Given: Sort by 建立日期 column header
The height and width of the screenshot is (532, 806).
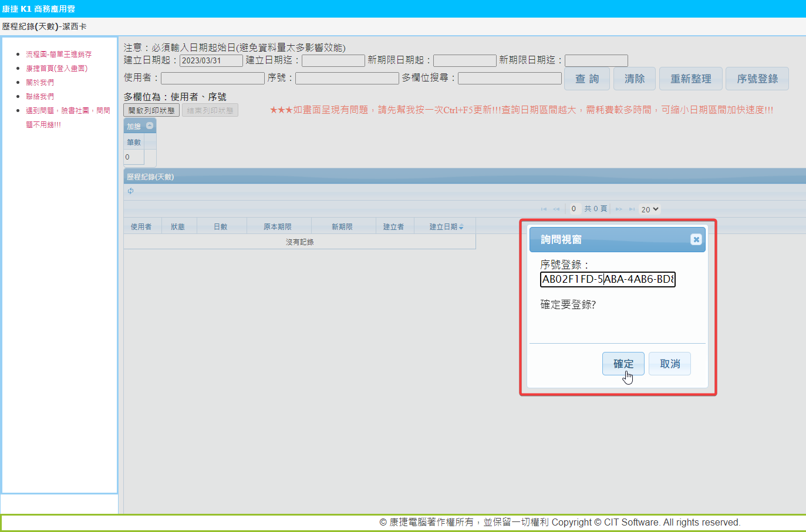Looking at the screenshot, I should pos(445,227).
